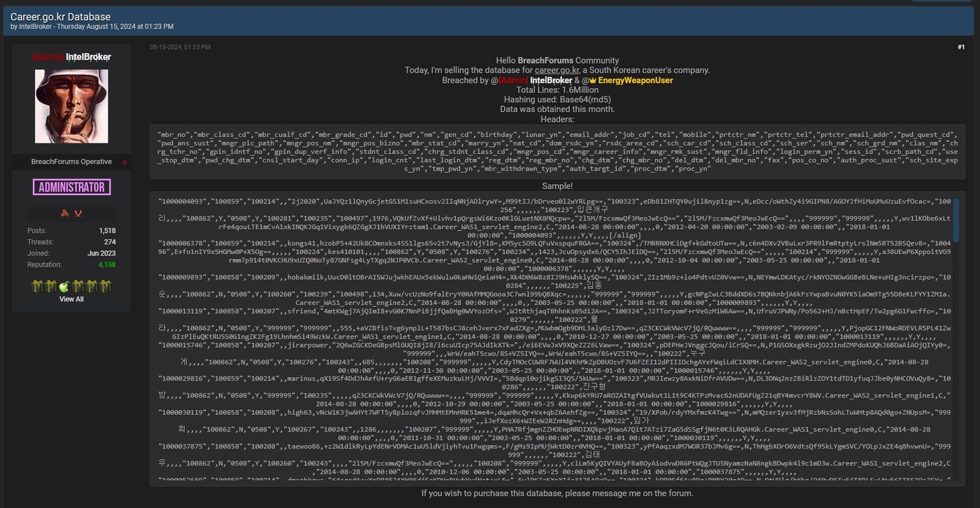980x508 pixels.
Task: Click the green apple award icon
Action: [64, 286]
